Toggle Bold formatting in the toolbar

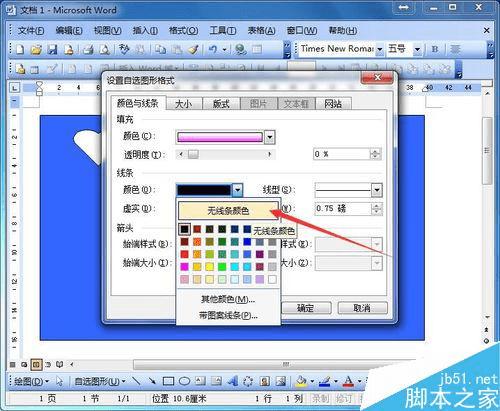point(435,49)
